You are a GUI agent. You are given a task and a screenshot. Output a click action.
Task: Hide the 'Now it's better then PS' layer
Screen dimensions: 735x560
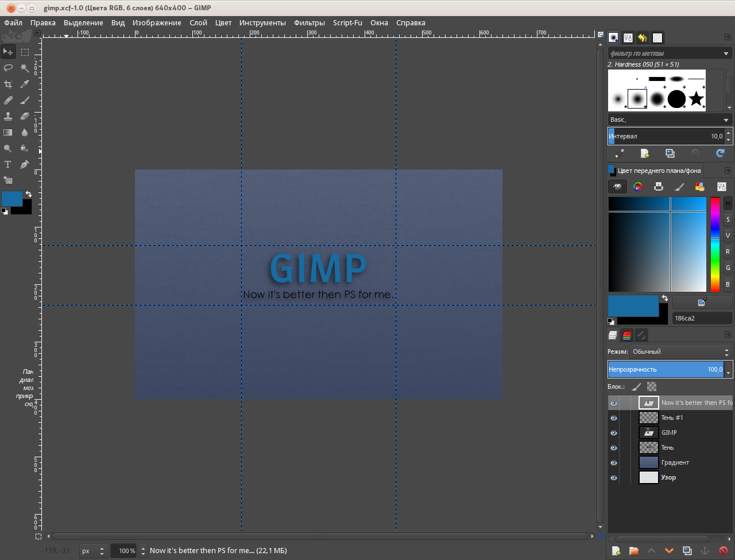click(614, 403)
